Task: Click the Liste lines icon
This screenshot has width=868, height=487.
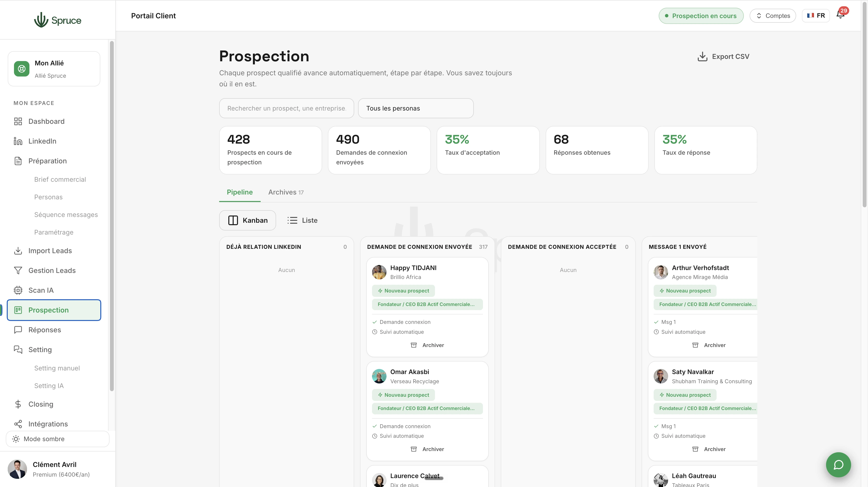Action: click(x=292, y=220)
